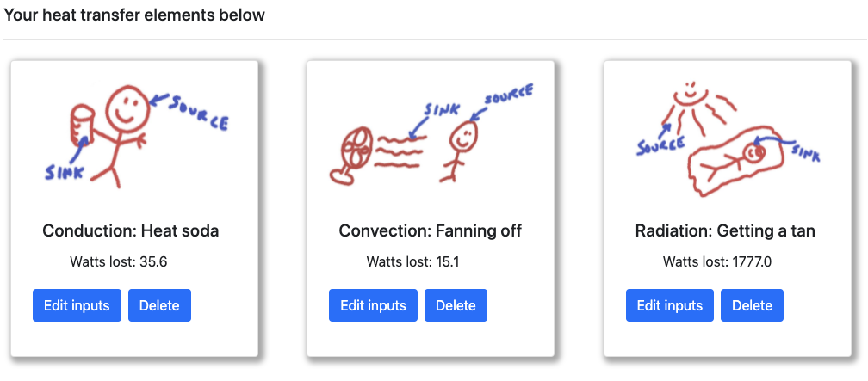Screen dimensions: 868x381
Task: Select the Conduction: Heat soda title
Action: coord(131,230)
